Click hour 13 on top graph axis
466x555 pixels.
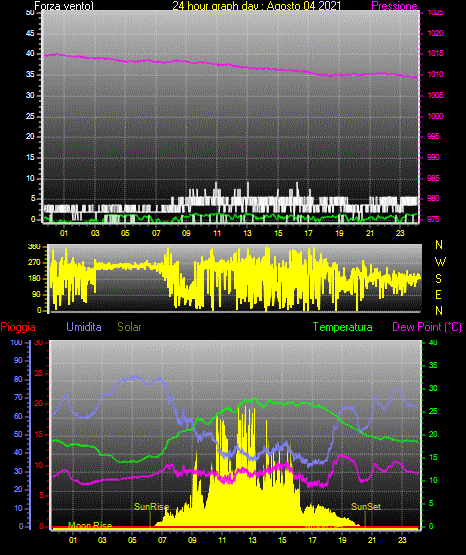click(x=247, y=233)
